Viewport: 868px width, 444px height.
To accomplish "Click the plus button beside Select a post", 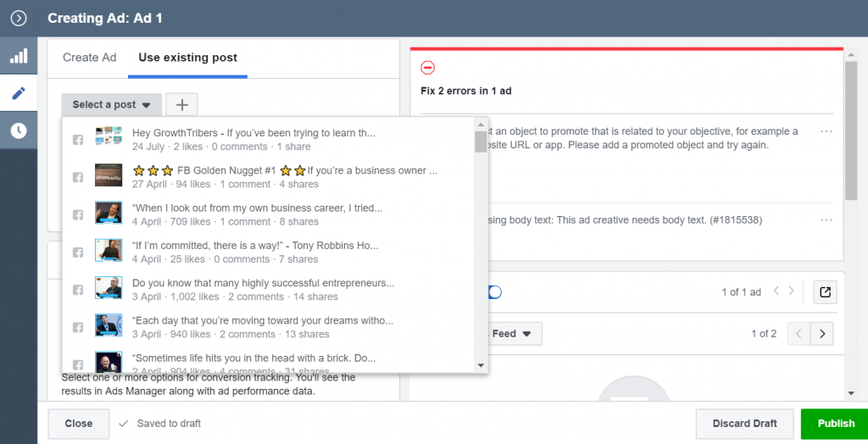I will pos(181,104).
